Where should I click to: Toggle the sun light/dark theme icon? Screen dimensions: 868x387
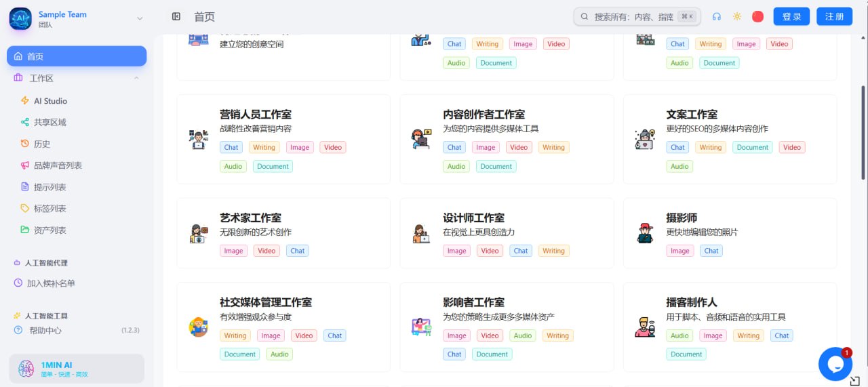[737, 17]
